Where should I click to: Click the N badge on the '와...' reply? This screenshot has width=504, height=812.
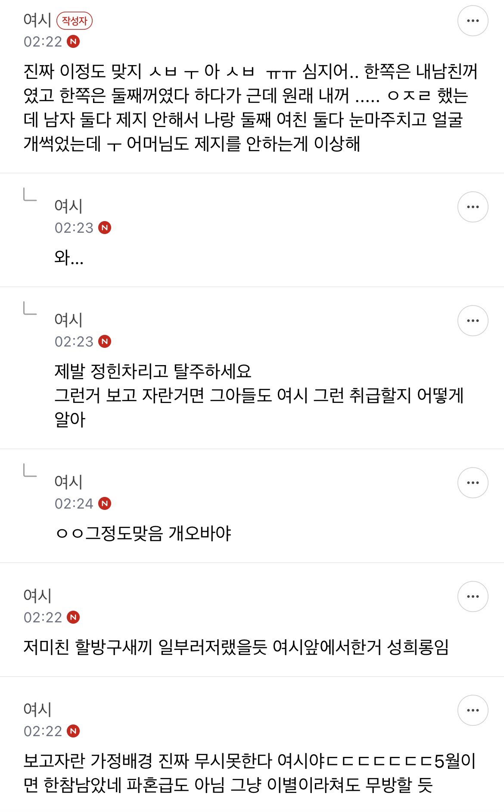pos(105,228)
